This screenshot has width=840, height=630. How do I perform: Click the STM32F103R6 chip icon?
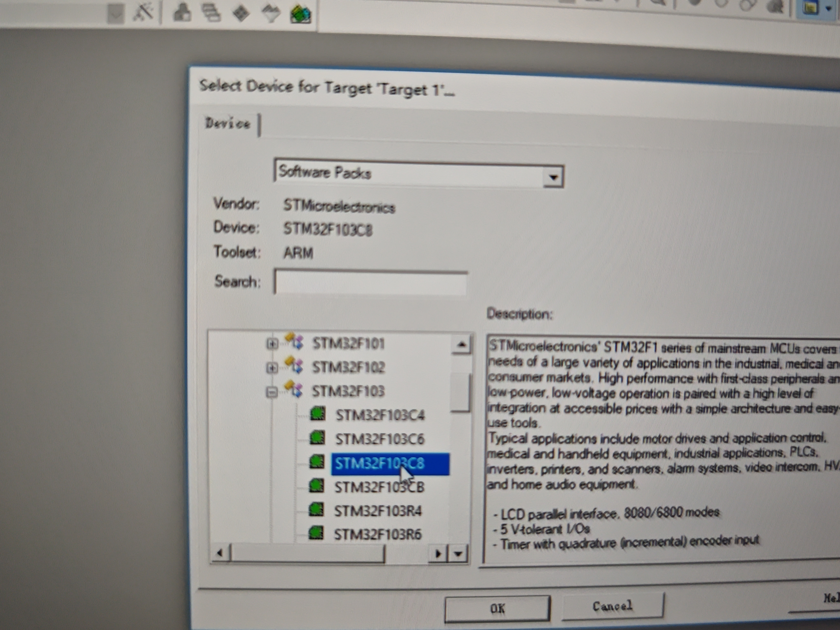tap(316, 533)
